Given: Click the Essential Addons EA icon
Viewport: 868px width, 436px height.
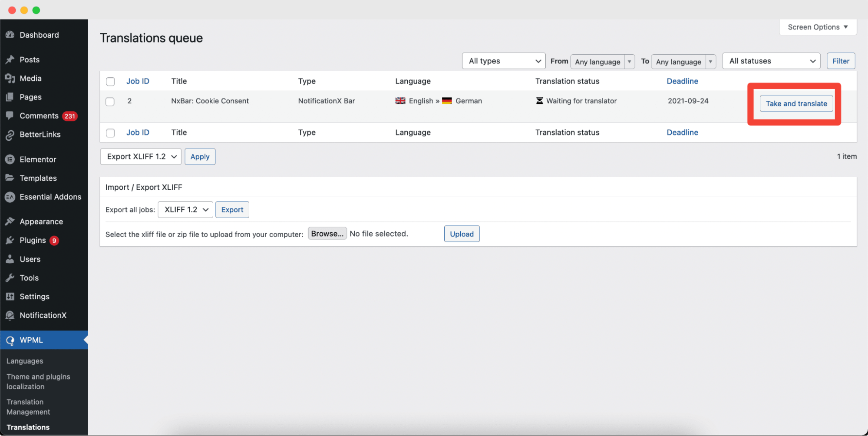Looking at the screenshot, I should [x=10, y=197].
